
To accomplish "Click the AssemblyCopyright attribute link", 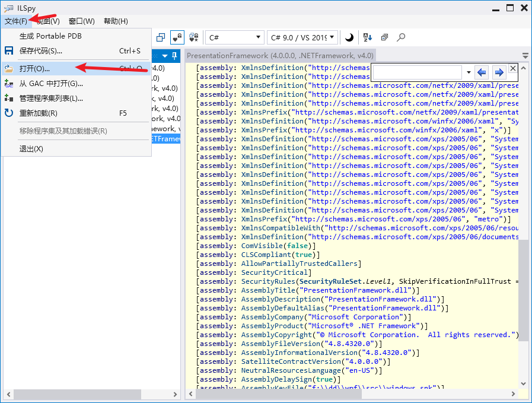I will [x=276, y=335].
